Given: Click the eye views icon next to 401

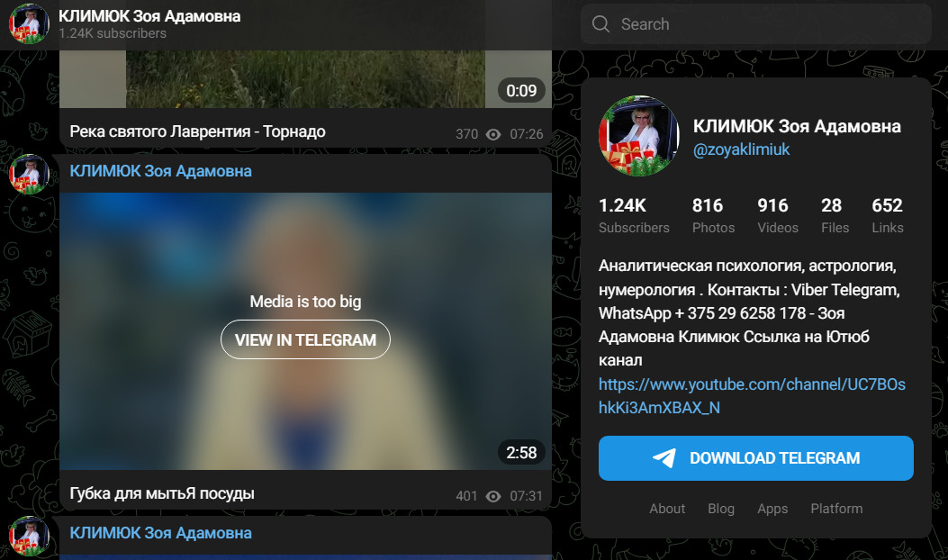Looking at the screenshot, I should (x=493, y=496).
